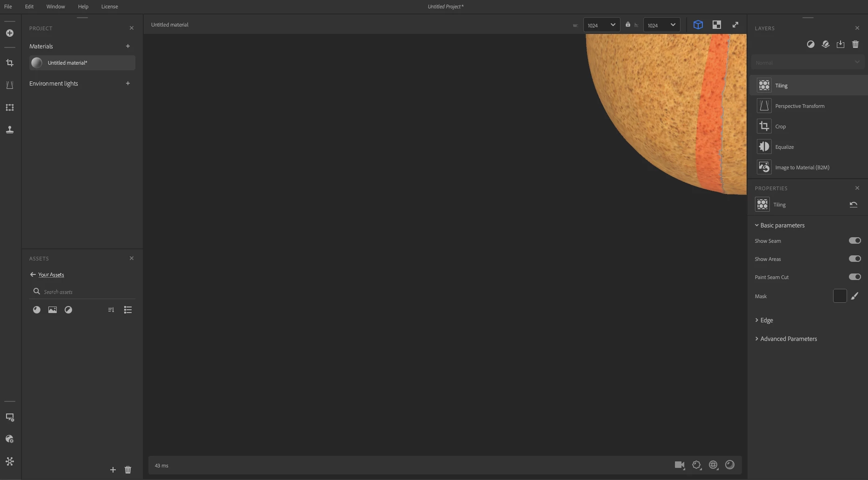Image resolution: width=868 pixels, height=480 pixels.
Task: Open the width resolution dropdown
Action: pyautogui.click(x=601, y=25)
